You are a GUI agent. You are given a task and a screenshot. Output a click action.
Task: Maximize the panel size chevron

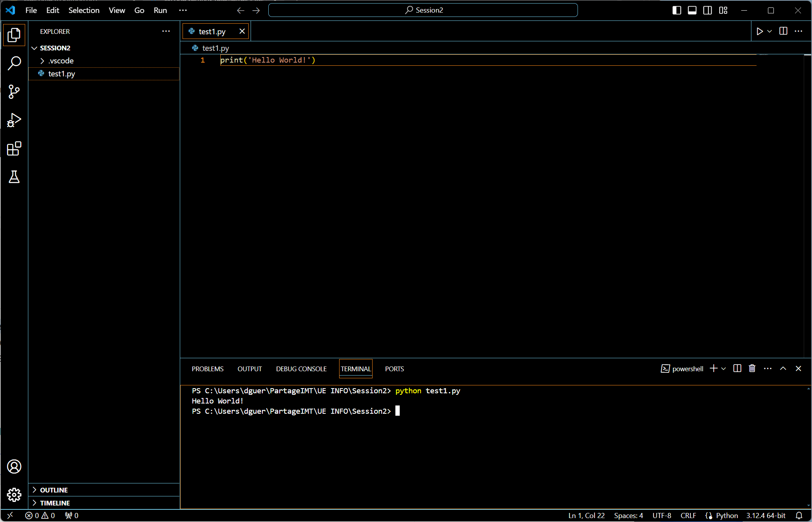783,368
